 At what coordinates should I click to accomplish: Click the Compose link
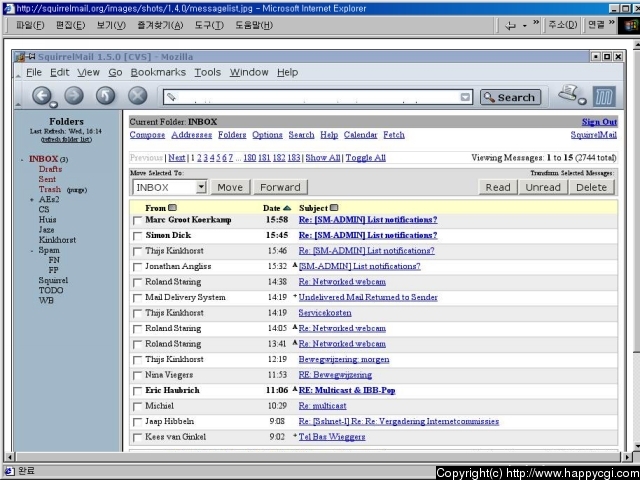coord(147,135)
